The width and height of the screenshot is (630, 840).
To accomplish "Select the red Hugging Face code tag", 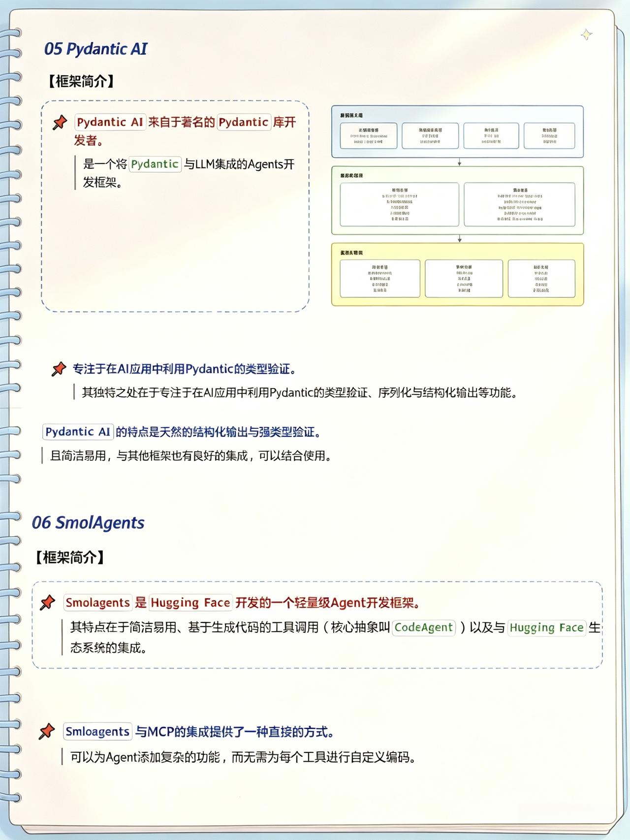I will [190, 603].
